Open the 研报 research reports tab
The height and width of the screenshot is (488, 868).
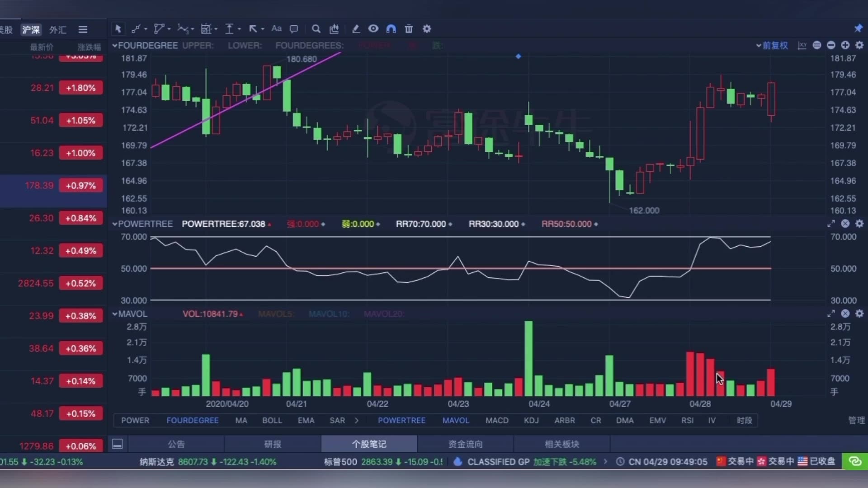point(273,444)
